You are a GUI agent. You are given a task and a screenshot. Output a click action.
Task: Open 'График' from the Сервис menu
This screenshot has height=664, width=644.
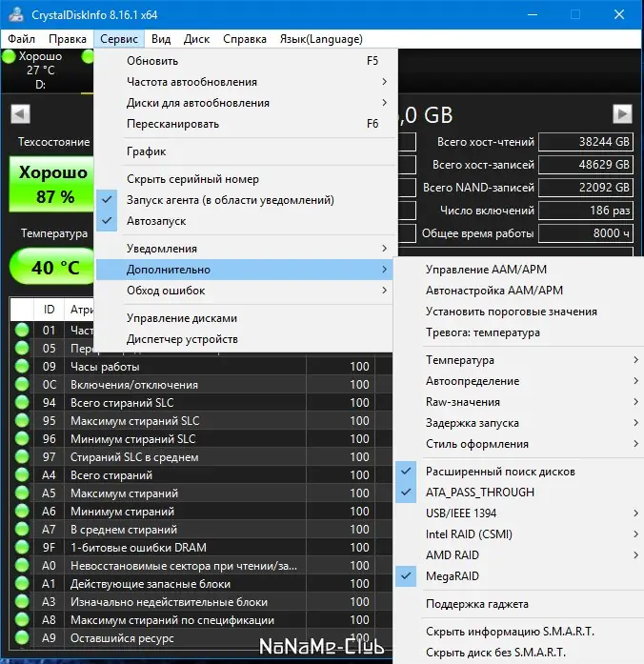pyautogui.click(x=244, y=151)
